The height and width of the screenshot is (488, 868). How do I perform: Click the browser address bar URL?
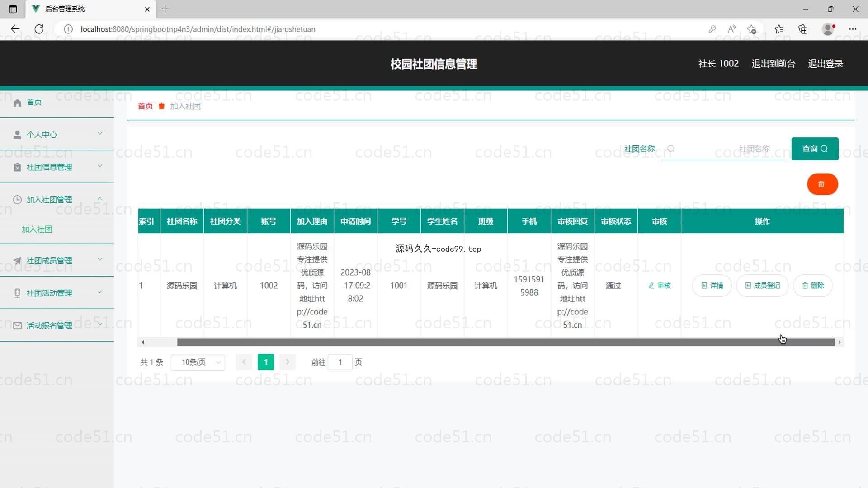pyautogui.click(x=198, y=29)
